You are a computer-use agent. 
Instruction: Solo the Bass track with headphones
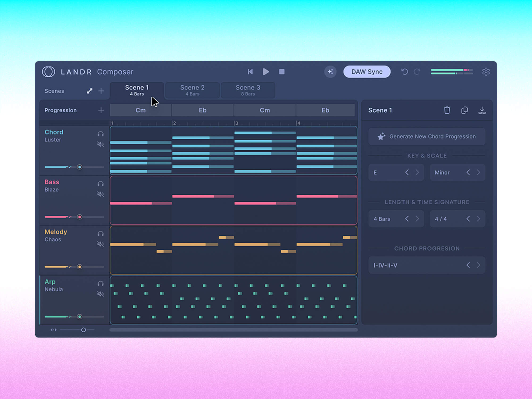[x=101, y=184]
